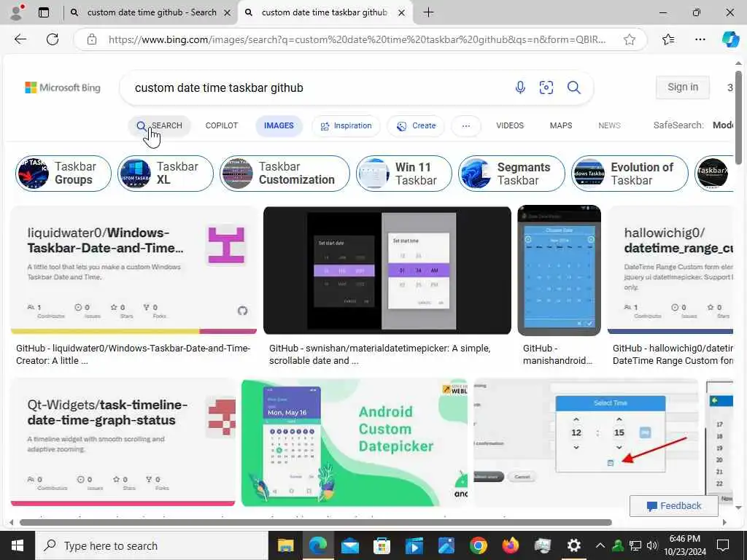Open File Explorer from the taskbar

[x=285, y=545]
